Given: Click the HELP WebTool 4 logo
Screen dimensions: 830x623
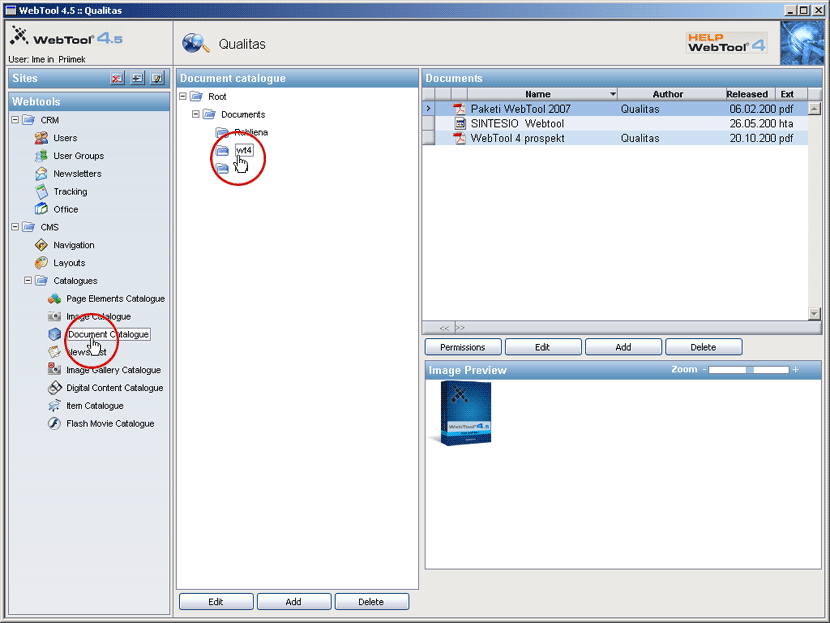Looking at the screenshot, I should click(726, 43).
